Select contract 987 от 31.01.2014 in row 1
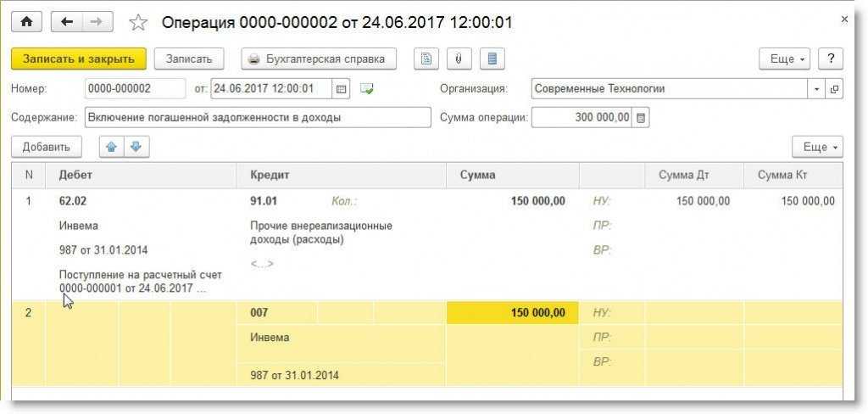This screenshot has width=868, height=414. point(103,250)
